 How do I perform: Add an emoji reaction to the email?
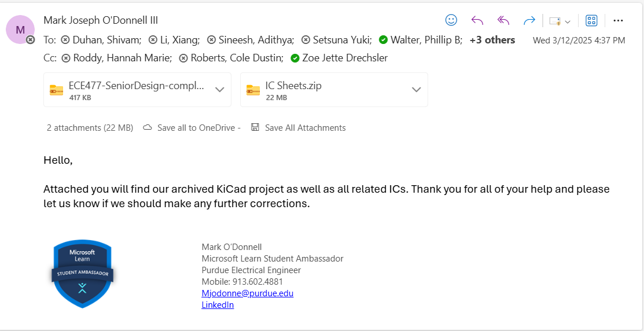click(x=451, y=20)
